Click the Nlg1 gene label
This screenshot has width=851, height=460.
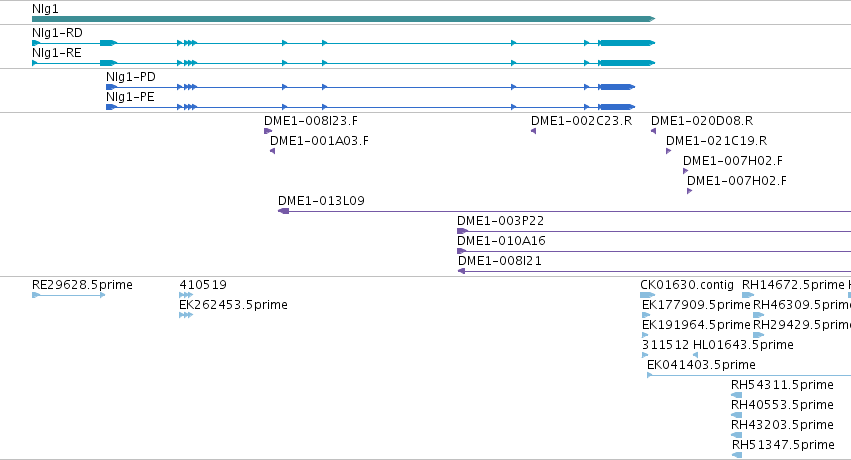(45, 9)
